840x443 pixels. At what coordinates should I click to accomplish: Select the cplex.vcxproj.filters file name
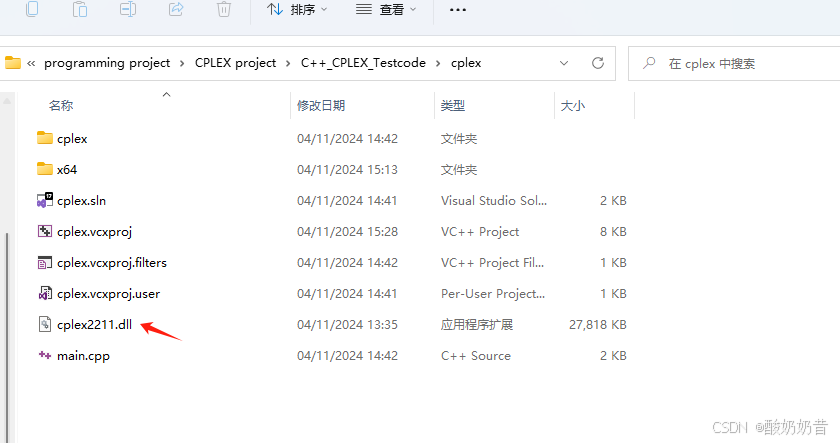click(112, 263)
